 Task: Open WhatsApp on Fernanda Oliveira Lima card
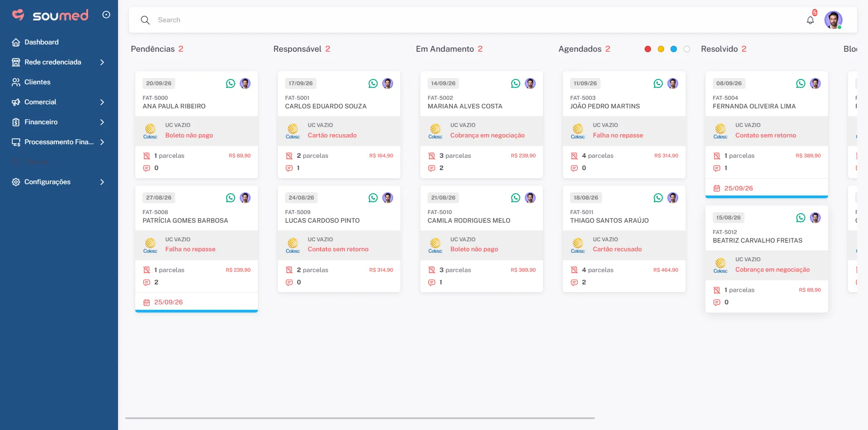(x=801, y=83)
